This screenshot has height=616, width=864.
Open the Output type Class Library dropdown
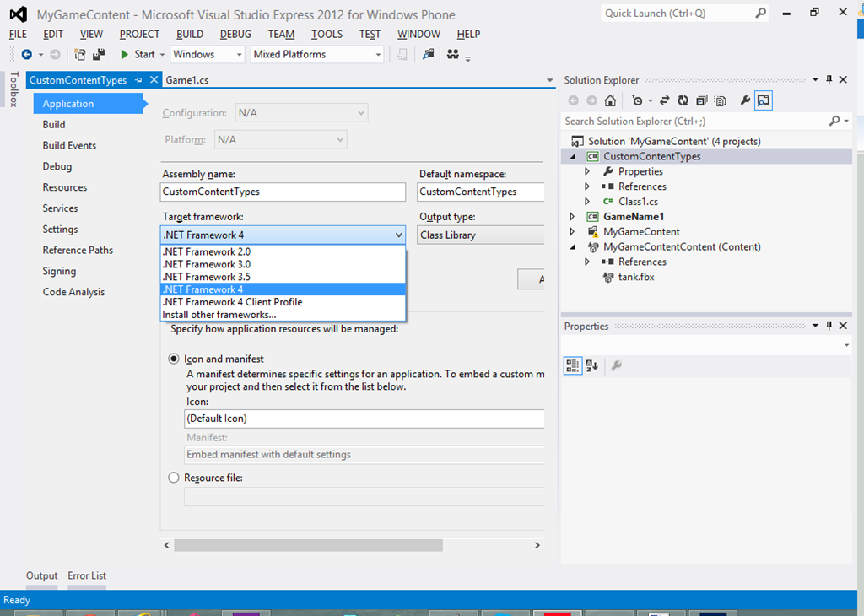[480, 235]
